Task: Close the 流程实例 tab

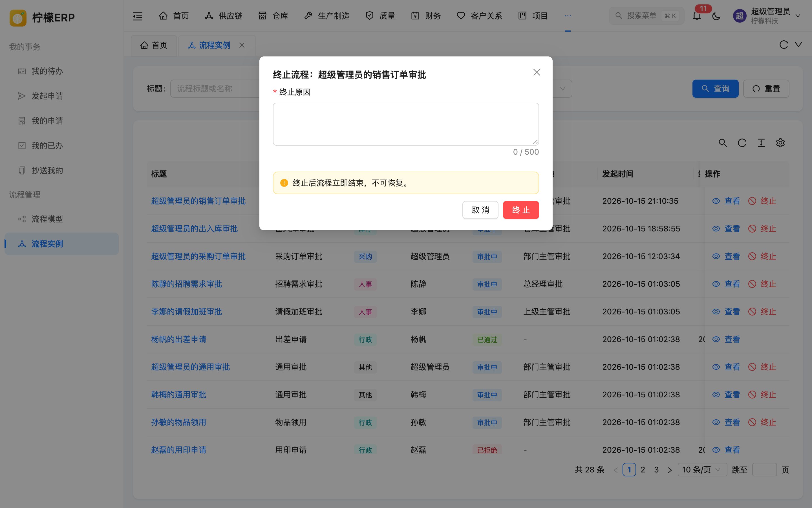Action: tap(242, 45)
